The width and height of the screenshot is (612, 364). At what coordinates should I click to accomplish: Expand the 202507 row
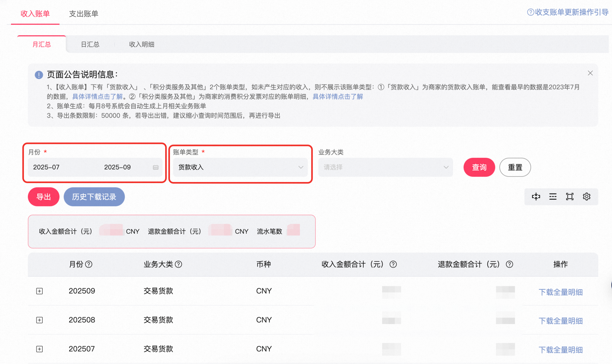click(x=39, y=349)
